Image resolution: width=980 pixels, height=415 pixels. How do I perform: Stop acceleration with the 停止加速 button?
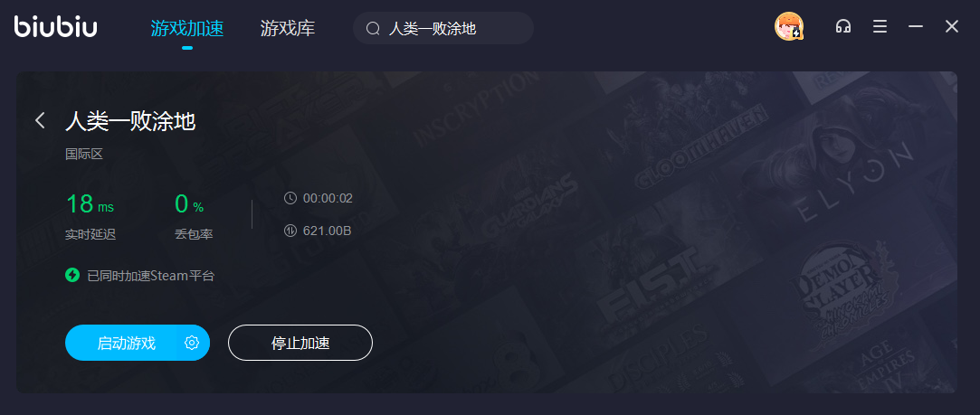(x=300, y=343)
